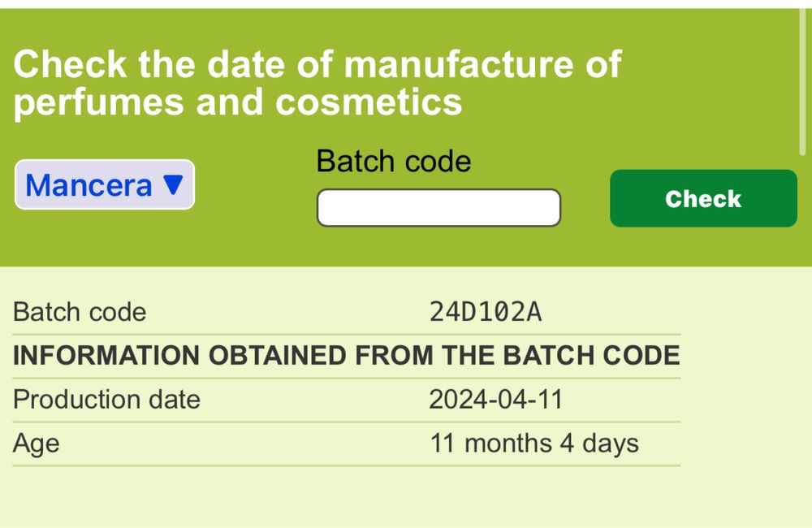Click the INFORMATION OBTAINED FROM THE BATCH CODE header
Image resolution: width=812 pixels, height=528 pixels.
(346, 356)
